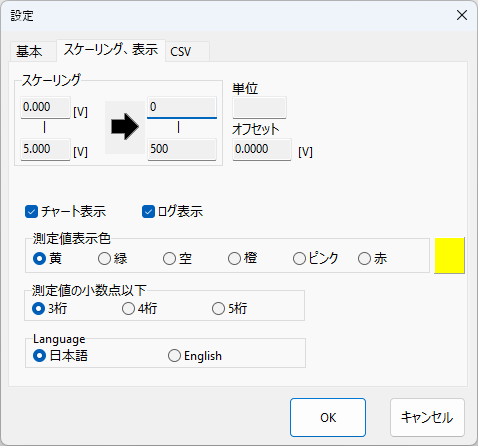Click the 単位 unit input field
Viewport: 478px width, 446px height.
(x=259, y=107)
